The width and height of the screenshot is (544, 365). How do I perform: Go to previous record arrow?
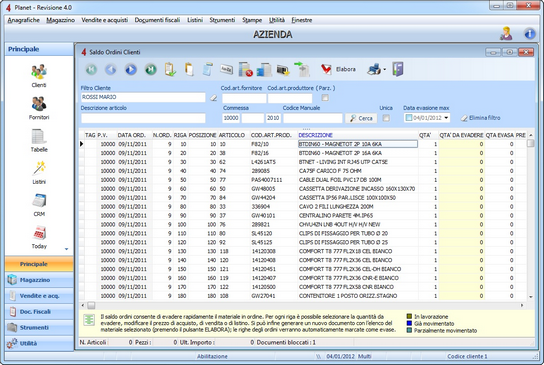click(x=111, y=70)
